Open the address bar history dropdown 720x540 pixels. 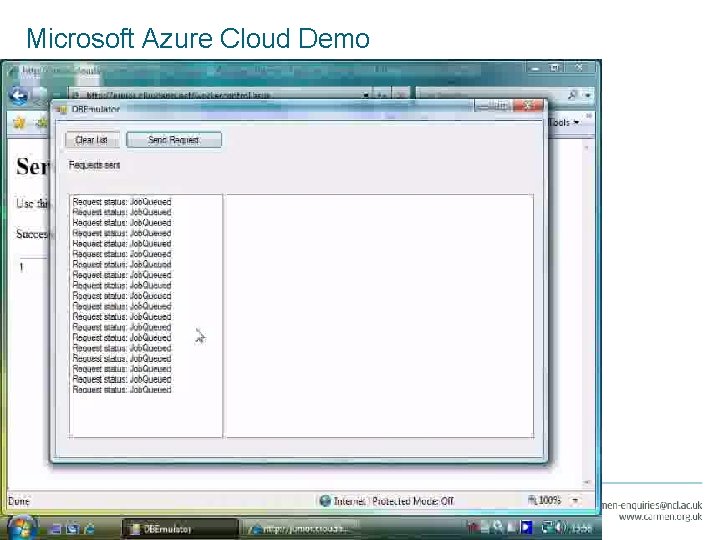click(x=366, y=95)
